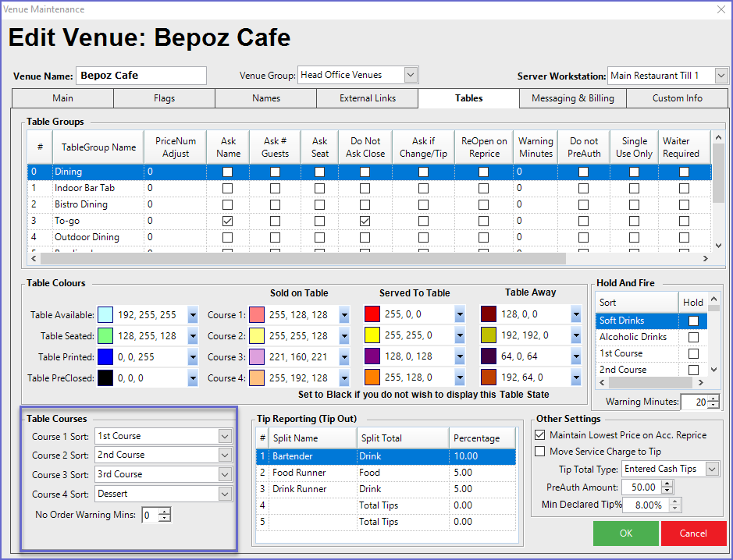The image size is (733, 560).
Task: Expand the Course 1 Sort dropdown
Action: [x=225, y=436]
